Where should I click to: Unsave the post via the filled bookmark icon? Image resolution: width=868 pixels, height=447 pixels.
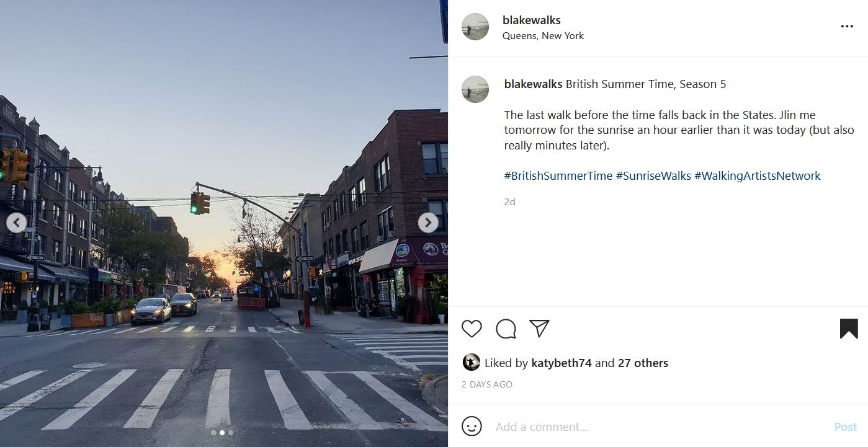848,329
